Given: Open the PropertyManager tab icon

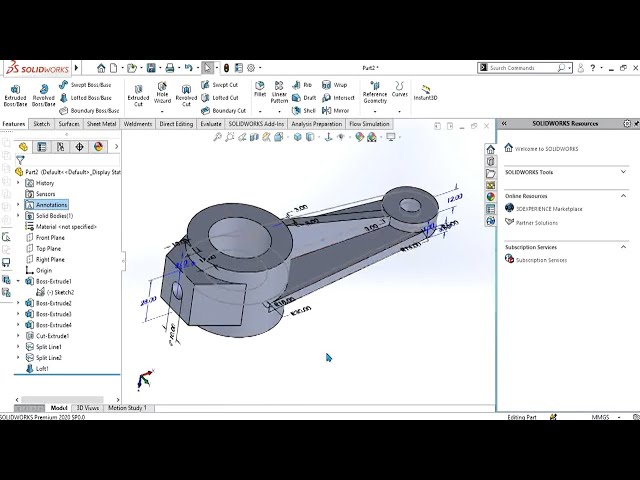Looking at the screenshot, I should click(x=42, y=147).
